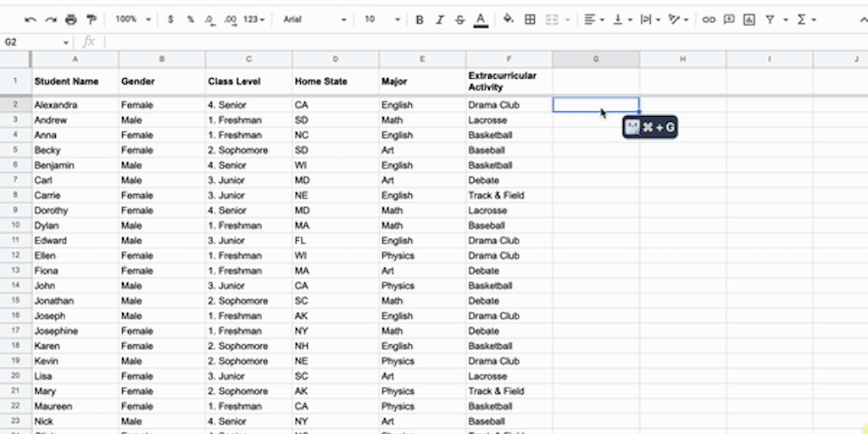Click the Name Box showing G2

(34, 42)
